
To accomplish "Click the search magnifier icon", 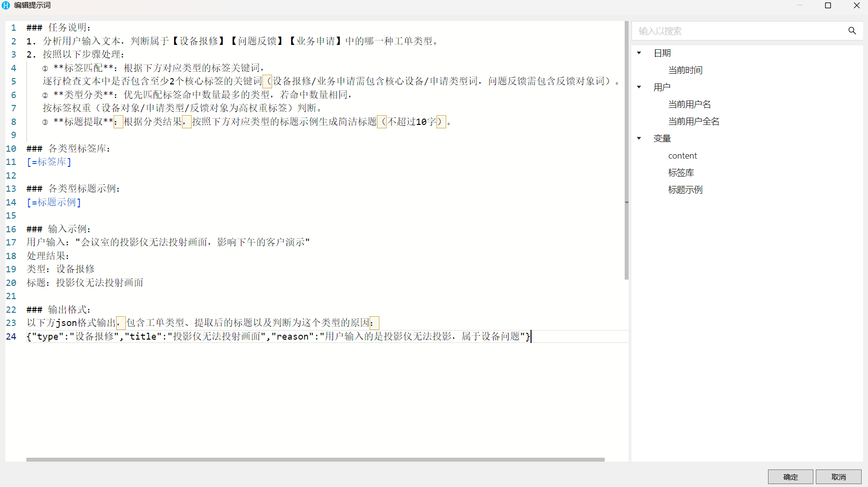I will (852, 31).
